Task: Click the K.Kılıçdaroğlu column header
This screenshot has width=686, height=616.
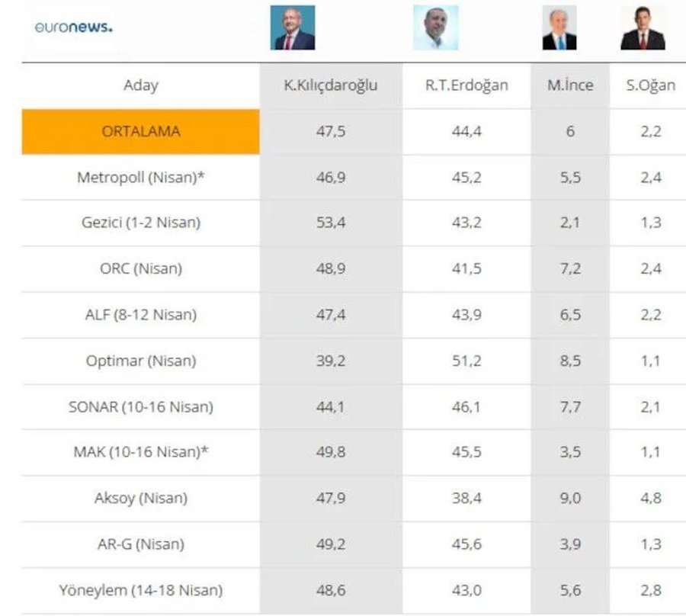Action: click(x=331, y=85)
